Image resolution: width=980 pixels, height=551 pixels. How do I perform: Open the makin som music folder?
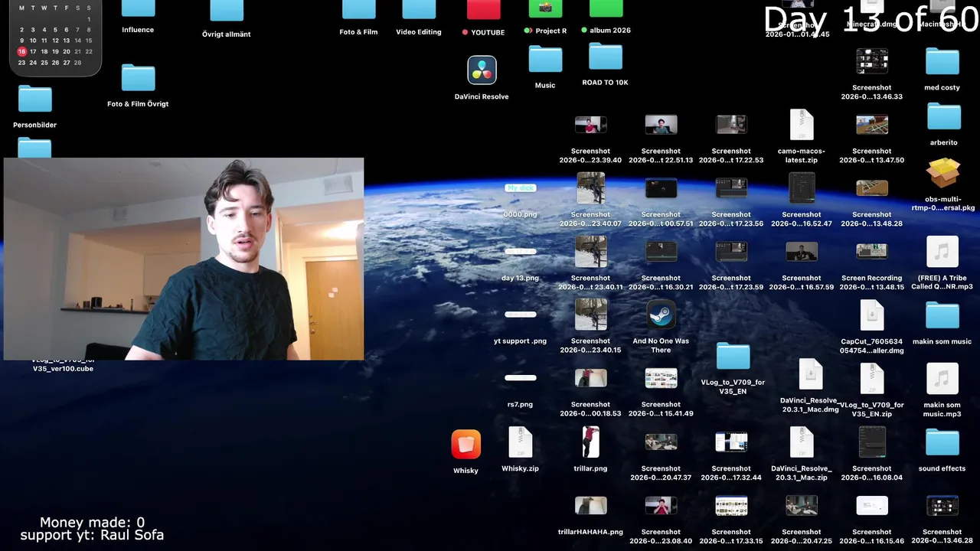[942, 315]
